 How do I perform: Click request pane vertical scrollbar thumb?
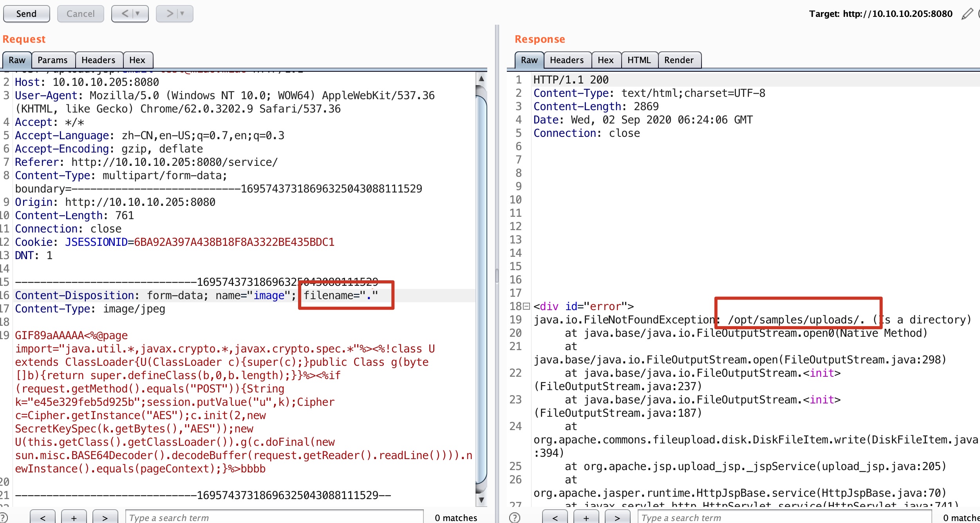(481, 290)
